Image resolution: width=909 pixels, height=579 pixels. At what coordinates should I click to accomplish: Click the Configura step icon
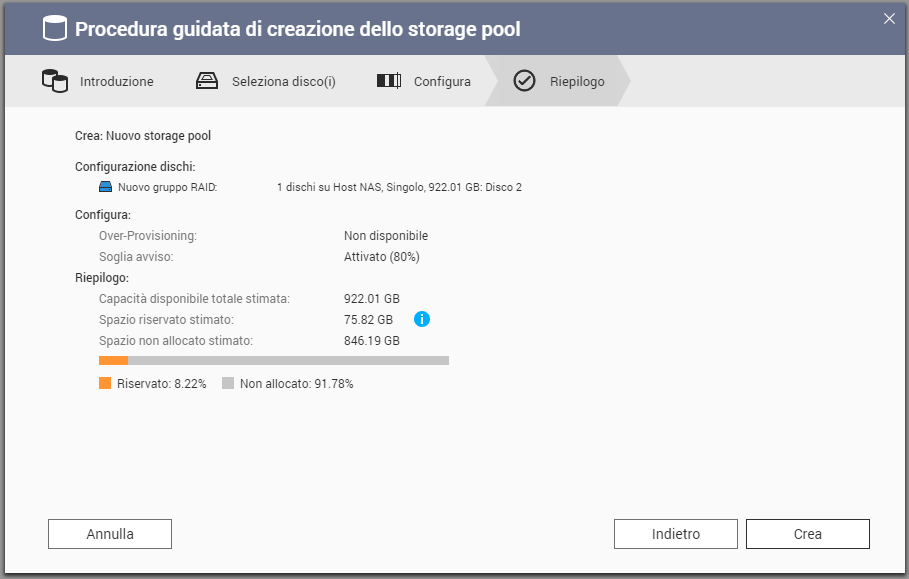click(389, 81)
